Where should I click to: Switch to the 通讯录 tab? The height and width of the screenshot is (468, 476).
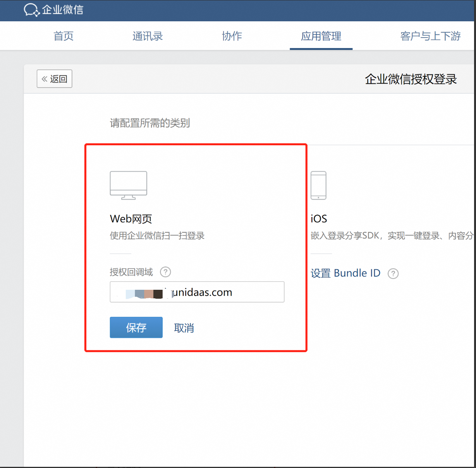coord(148,36)
